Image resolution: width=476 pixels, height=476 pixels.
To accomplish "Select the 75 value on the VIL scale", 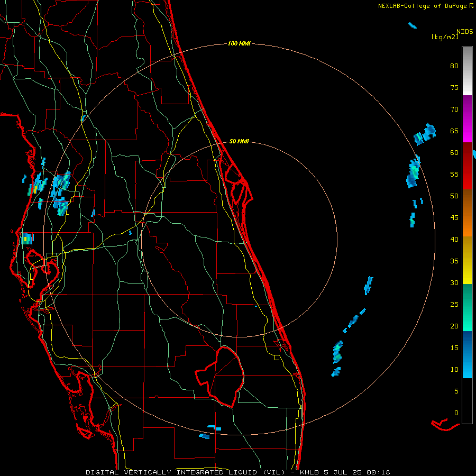I will coord(454,87).
